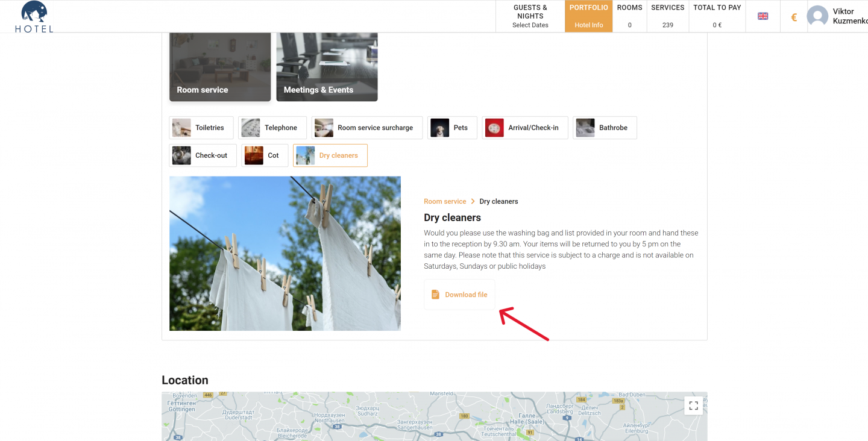Click the Check-out thumbnail icon
The width and height of the screenshot is (868, 441).
181,155
